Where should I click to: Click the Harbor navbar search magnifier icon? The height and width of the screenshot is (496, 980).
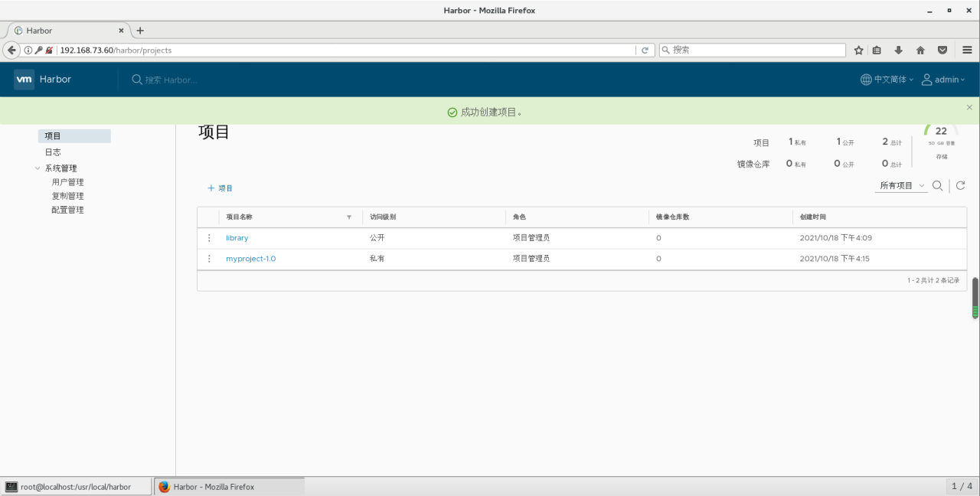(136, 79)
